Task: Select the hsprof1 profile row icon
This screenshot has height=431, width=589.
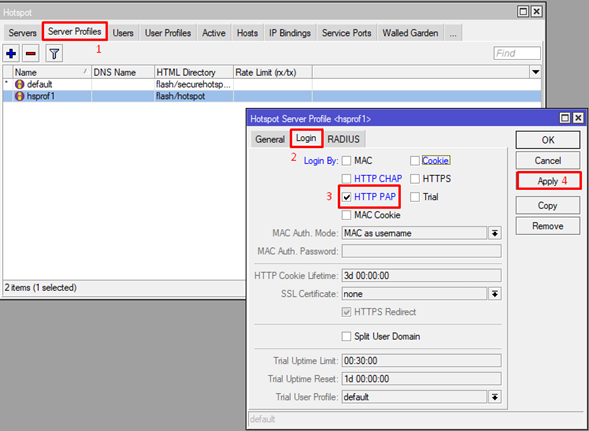Action: pos(20,97)
